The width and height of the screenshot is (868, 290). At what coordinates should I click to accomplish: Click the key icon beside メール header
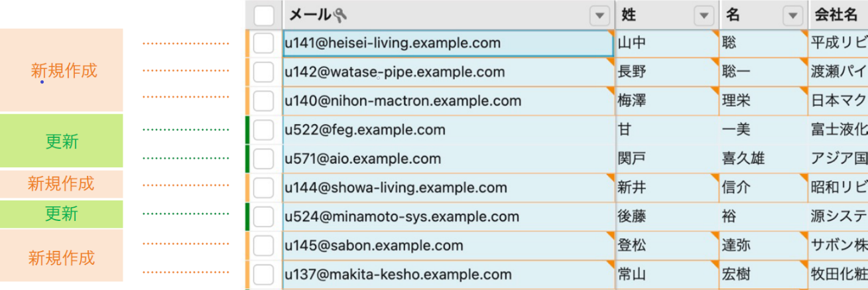coord(340,15)
